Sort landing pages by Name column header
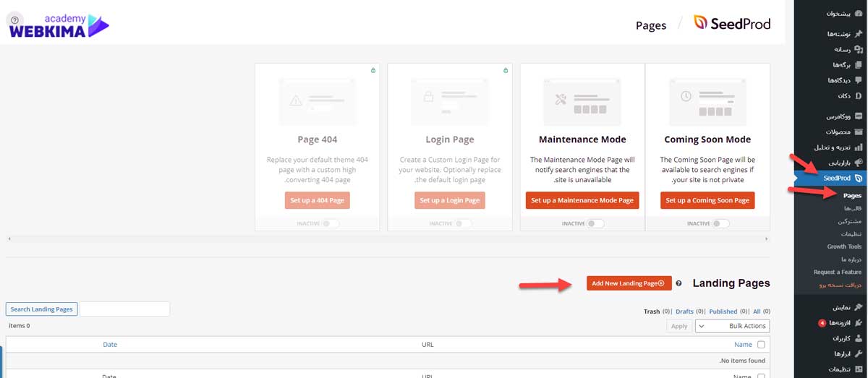 (x=743, y=345)
